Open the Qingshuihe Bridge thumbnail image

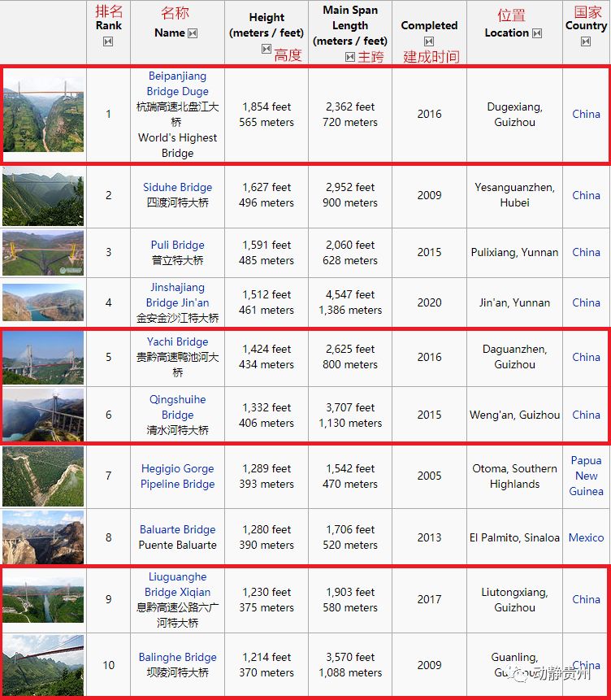click(x=43, y=415)
